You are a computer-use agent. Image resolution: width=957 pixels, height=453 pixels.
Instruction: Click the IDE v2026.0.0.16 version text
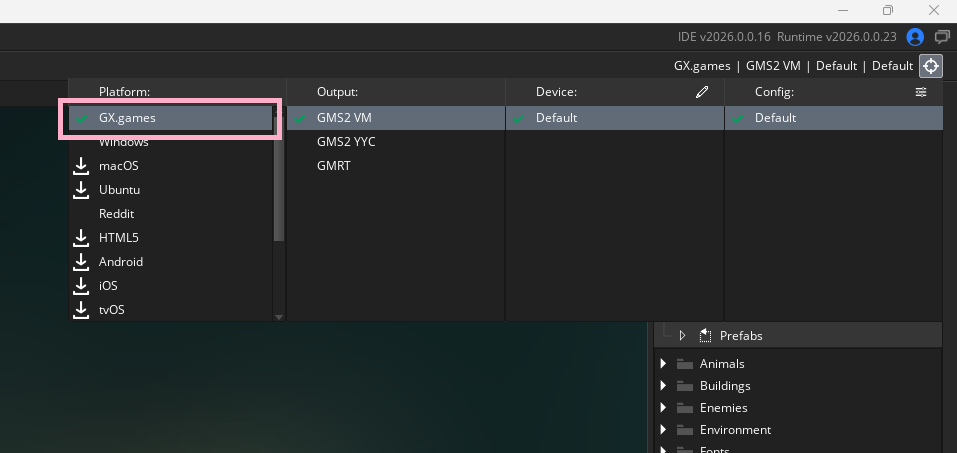[724, 37]
